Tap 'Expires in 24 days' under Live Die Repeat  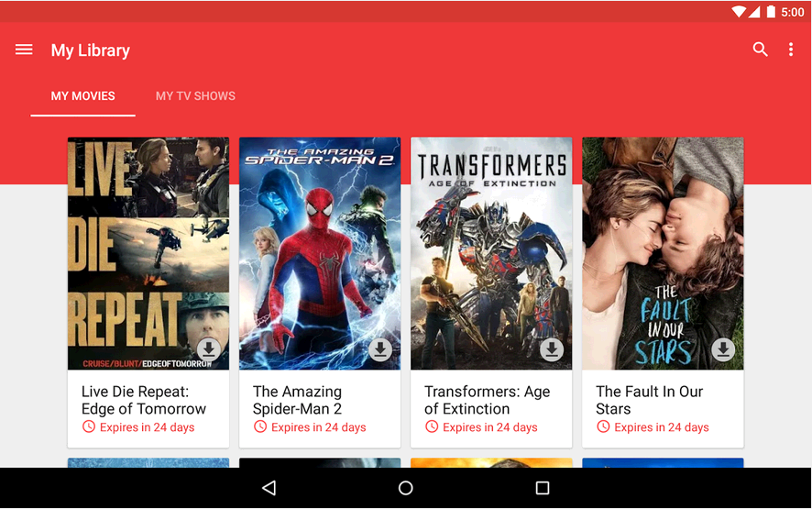click(147, 427)
